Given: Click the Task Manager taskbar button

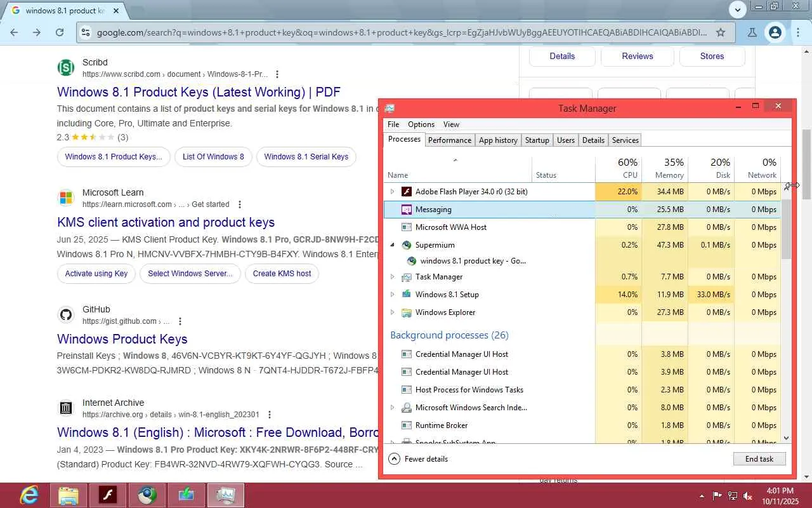Looking at the screenshot, I should [226, 495].
